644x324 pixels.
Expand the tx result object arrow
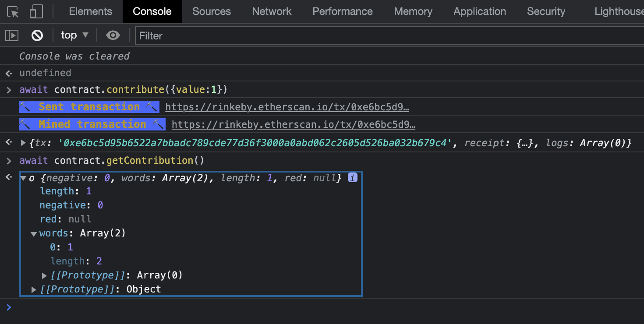pos(24,143)
